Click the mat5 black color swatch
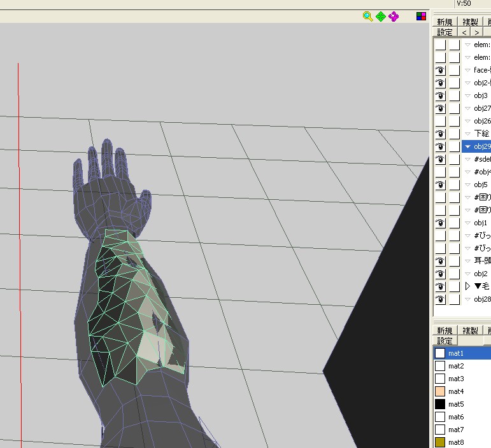The width and height of the screenshot is (491, 448). coord(440,404)
